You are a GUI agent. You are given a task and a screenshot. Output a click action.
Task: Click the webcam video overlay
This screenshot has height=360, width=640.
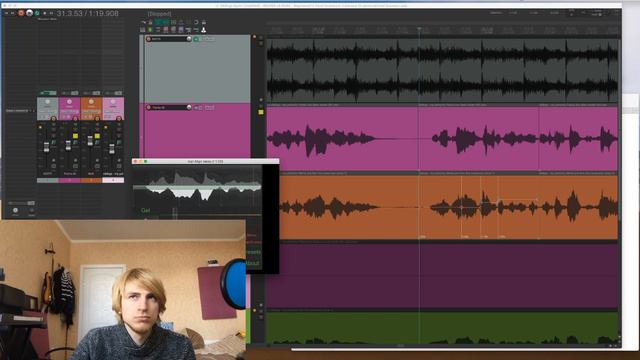[123, 290]
